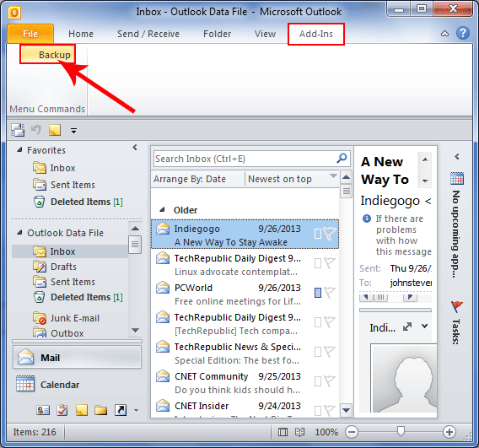
Task: Switch to the Send / Receive tab
Action: pyautogui.click(x=148, y=34)
